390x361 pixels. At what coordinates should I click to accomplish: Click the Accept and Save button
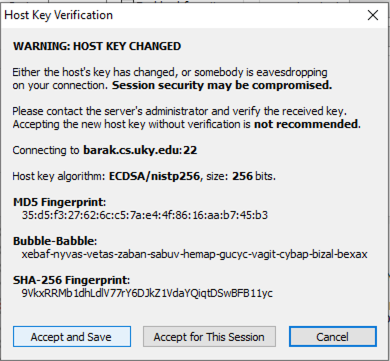(72, 337)
